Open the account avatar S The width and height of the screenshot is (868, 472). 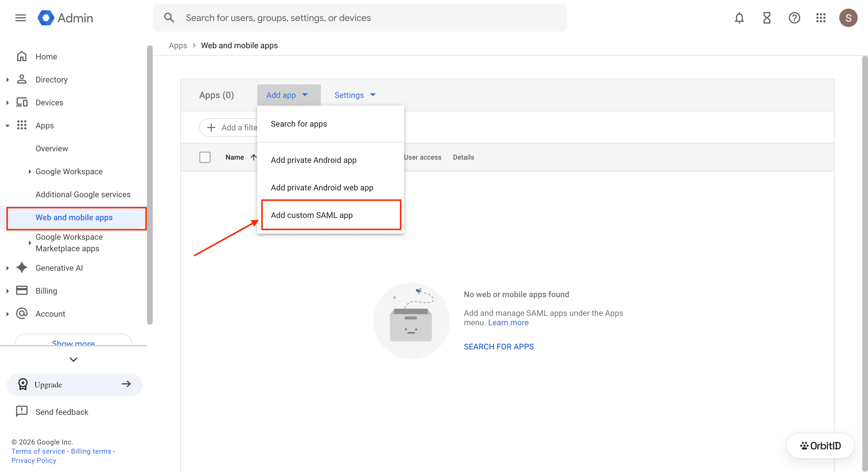tap(848, 18)
